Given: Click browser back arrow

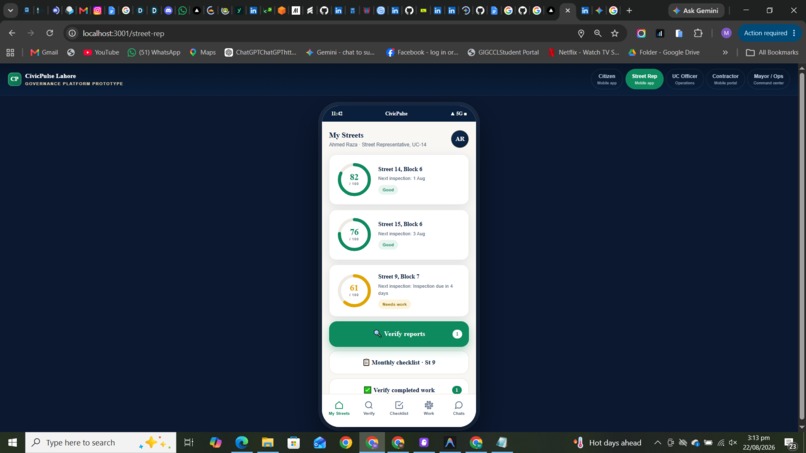Looking at the screenshot, I should [x=12, y=33].
